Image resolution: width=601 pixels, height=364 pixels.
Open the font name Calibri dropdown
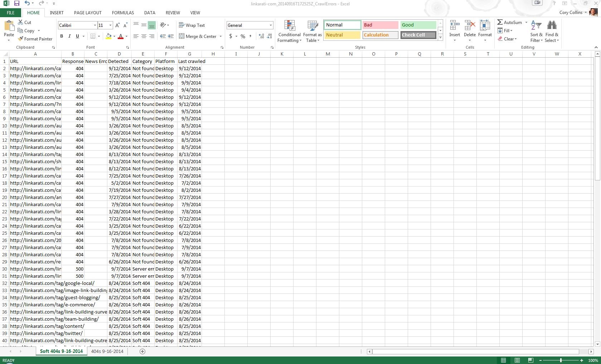(x=95, y=25)
